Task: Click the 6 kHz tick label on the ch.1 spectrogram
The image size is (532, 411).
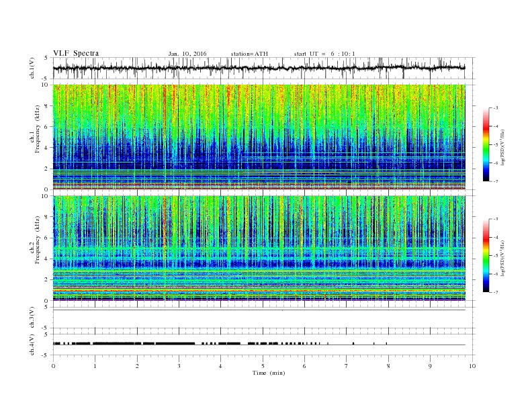Action: point(47,127)
